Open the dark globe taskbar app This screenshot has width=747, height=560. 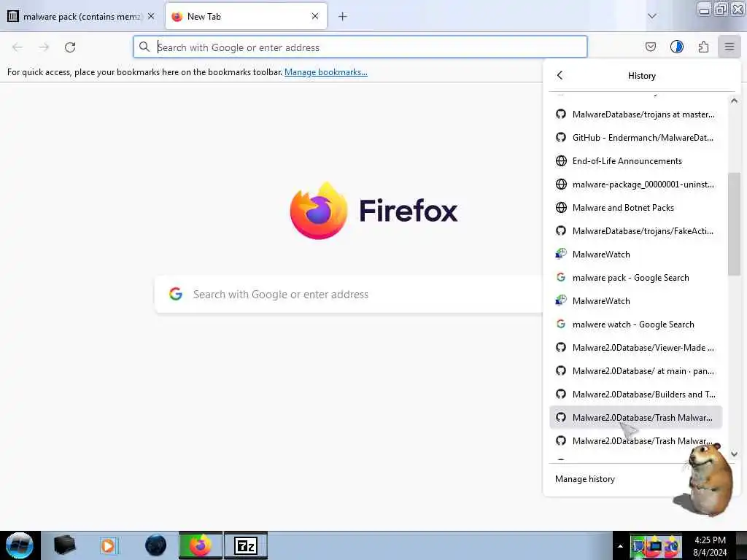click(155, 545)
